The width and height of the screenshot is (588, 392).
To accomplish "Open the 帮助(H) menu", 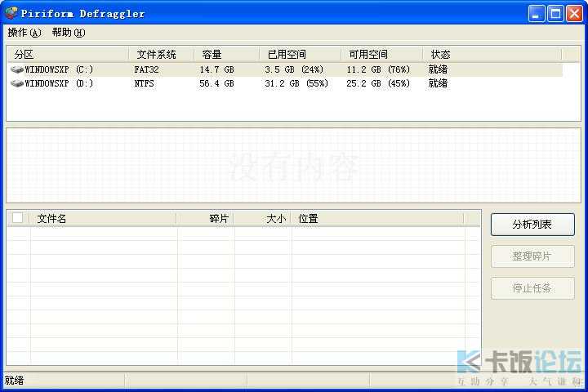I will coord(69,33).
